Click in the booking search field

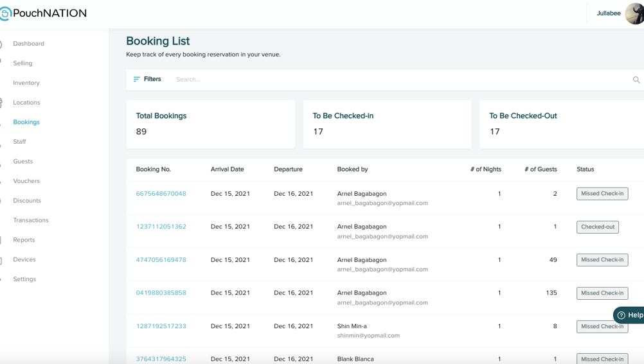[x=398, y=80]
